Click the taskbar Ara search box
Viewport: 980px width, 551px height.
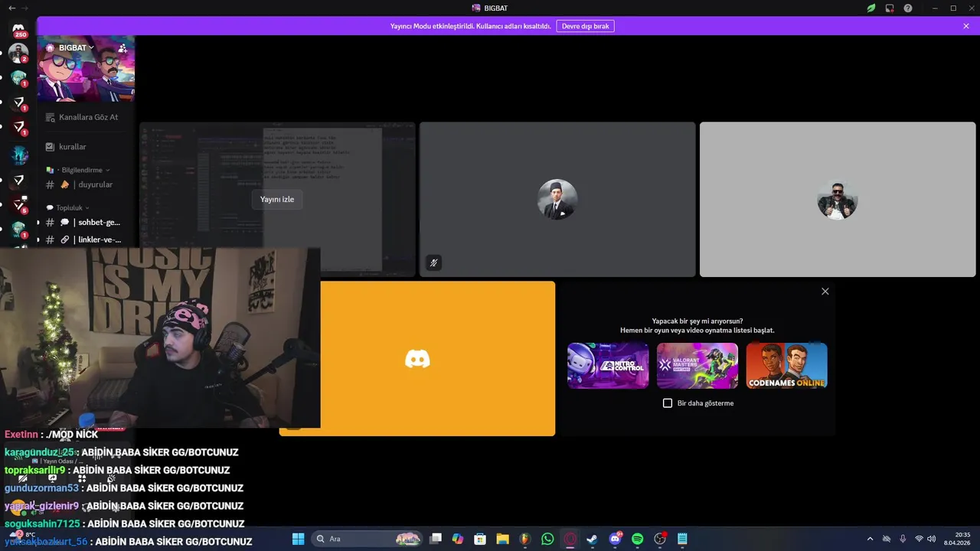(x=367, y=539)
